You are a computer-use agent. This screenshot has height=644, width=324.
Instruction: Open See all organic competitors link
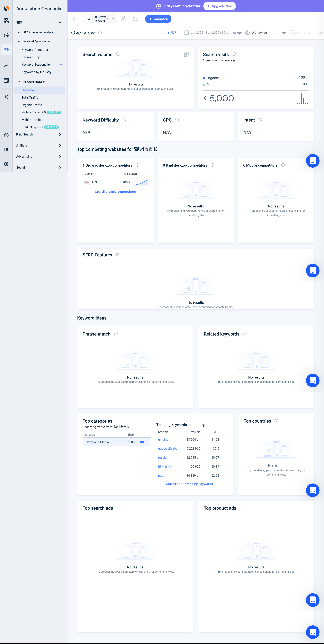[115, 192]
